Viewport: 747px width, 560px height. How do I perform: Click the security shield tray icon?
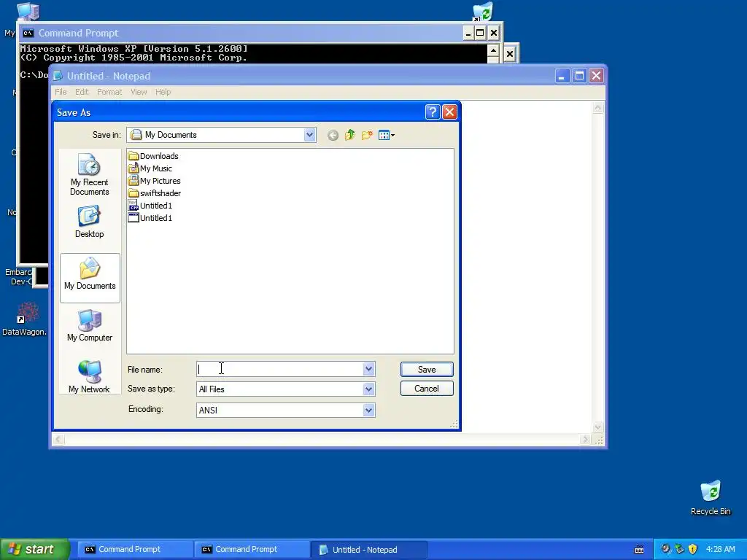pos(693,549)
